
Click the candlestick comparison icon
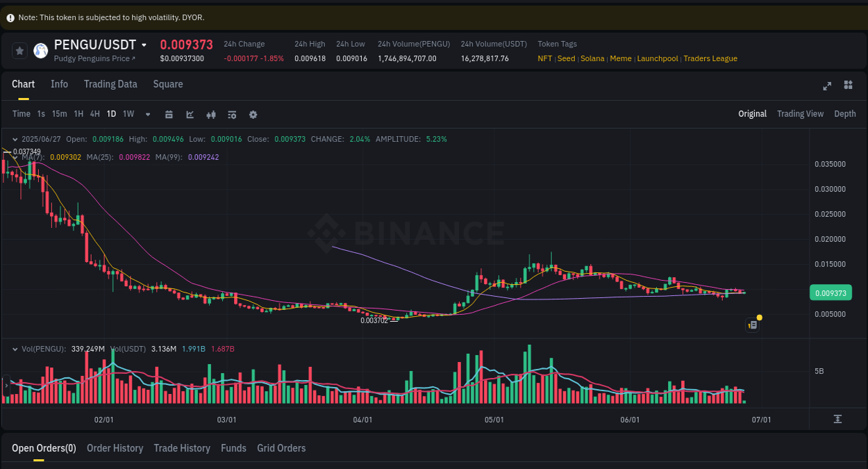210,114
